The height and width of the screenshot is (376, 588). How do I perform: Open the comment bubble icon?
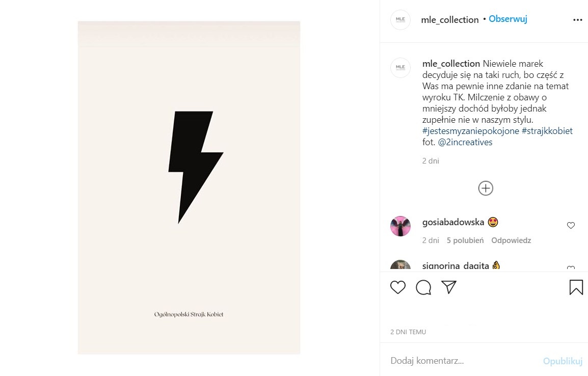pyautogui.click(x=423, y=287)
